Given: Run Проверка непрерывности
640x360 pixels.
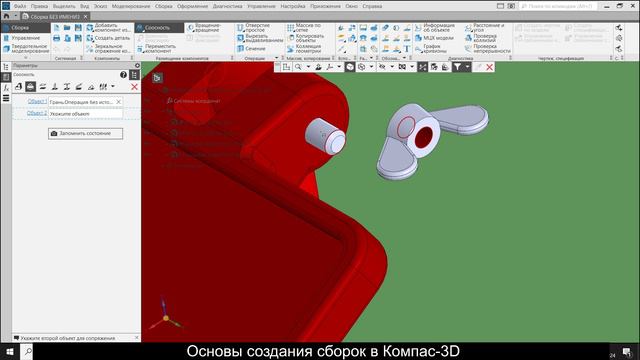Looking at the screenshot, I should (488, 49).
